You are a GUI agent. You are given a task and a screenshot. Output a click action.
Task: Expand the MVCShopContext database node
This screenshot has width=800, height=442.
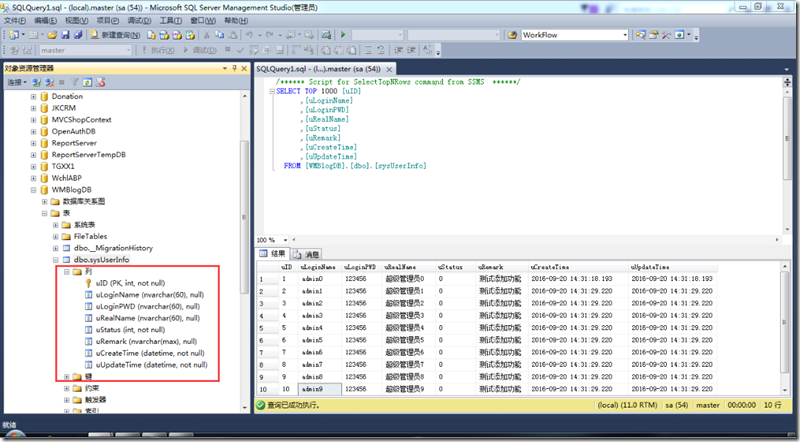click(33, 120)
